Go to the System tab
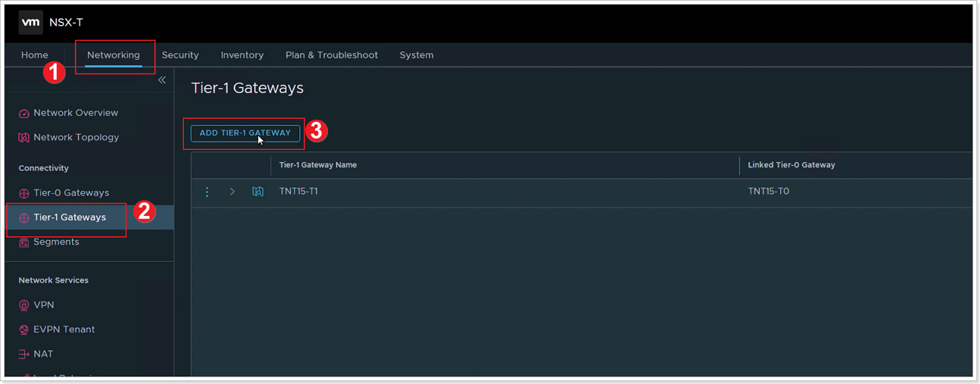Image resolution: width=980 pixels, height=384 pixels. pos(417,55)
